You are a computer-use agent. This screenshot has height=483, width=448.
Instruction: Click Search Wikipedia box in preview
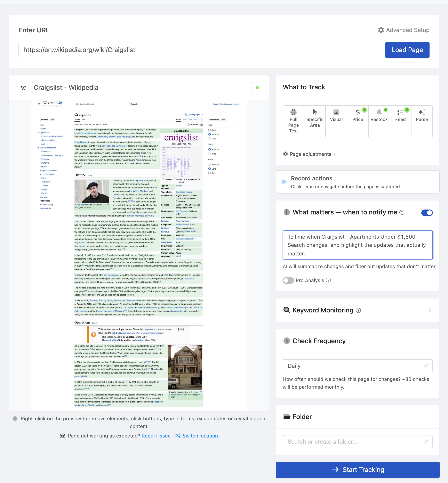102,104
